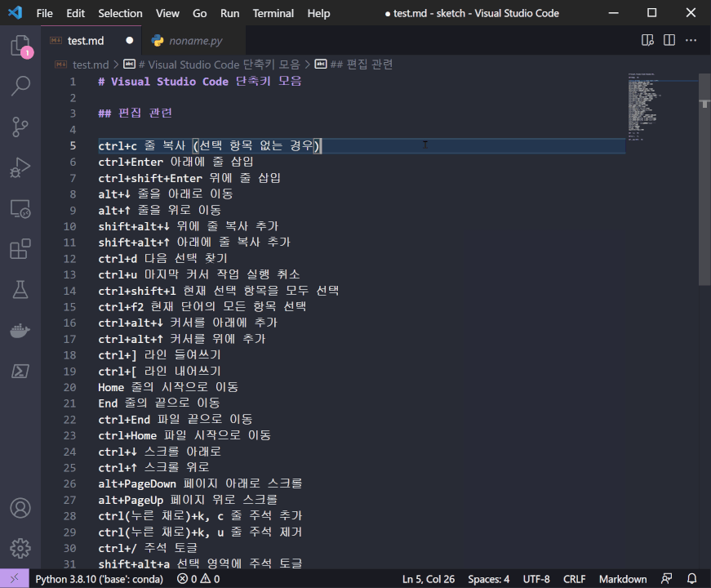711x588 pixels.
Task: Open the Accounts menu
Action: pos(20,508)
